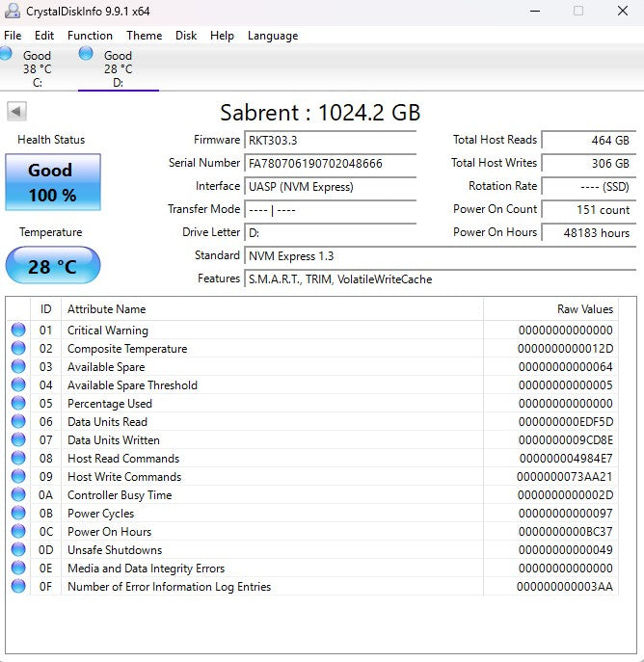Select the Composite Temperature attribute name
The image size is (644, 662).
127,348
